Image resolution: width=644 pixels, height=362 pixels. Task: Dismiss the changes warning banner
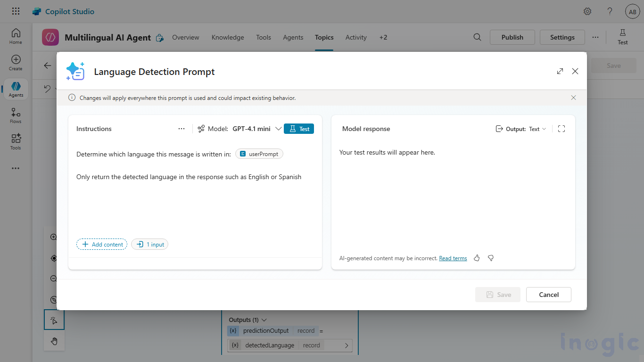click(x=573, y=98)
